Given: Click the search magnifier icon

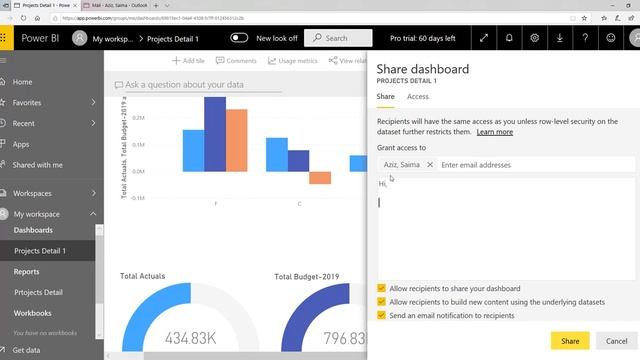Looking at the screenshot, I should [x=317, y=38].
